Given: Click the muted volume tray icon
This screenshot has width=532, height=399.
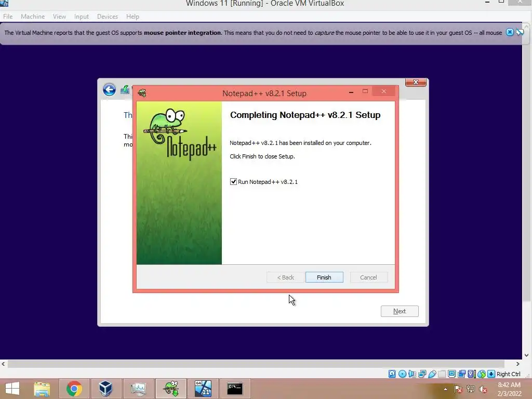Looking at the screenshot, I should pos(483,390).
